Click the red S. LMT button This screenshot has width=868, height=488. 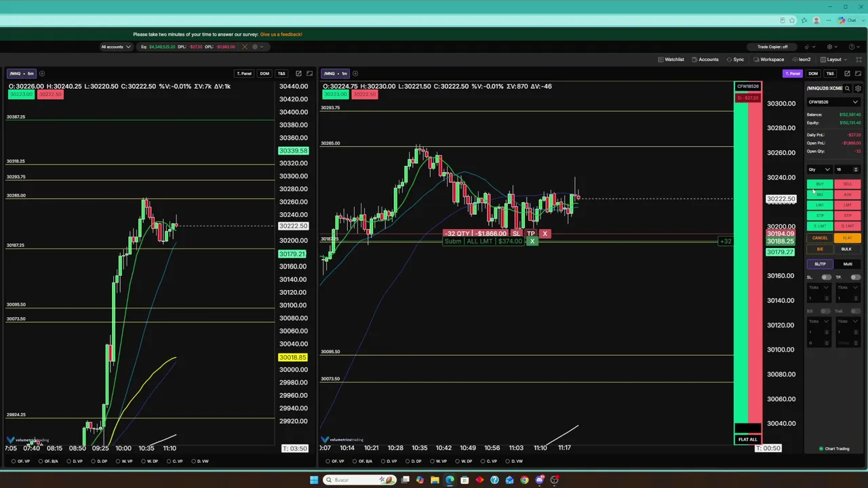click(x=848, y=226)
